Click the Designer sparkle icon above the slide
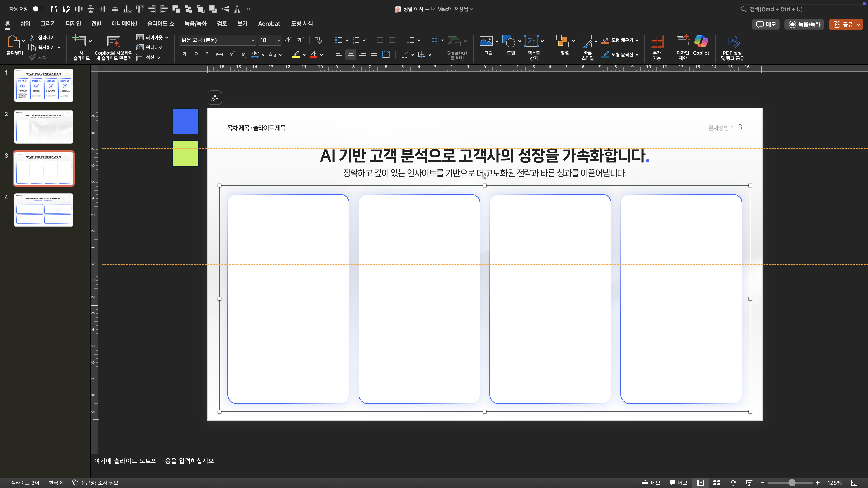 (215, 98)
